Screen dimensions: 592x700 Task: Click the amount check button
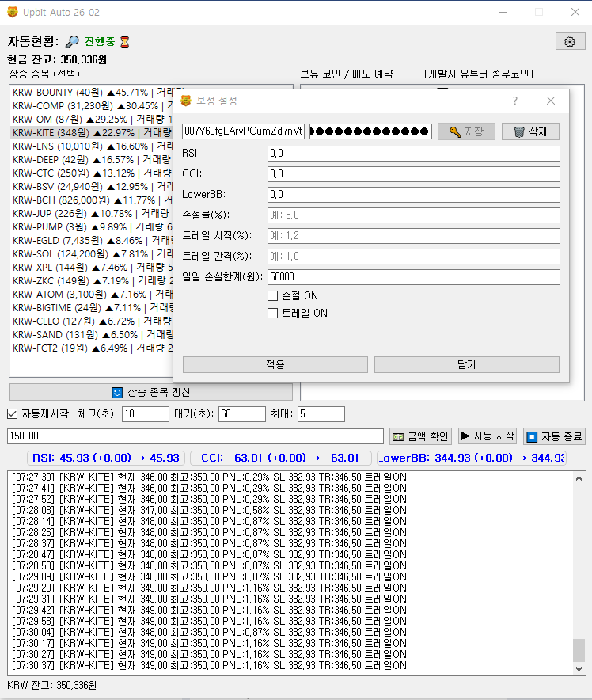[x=421, y=436]
